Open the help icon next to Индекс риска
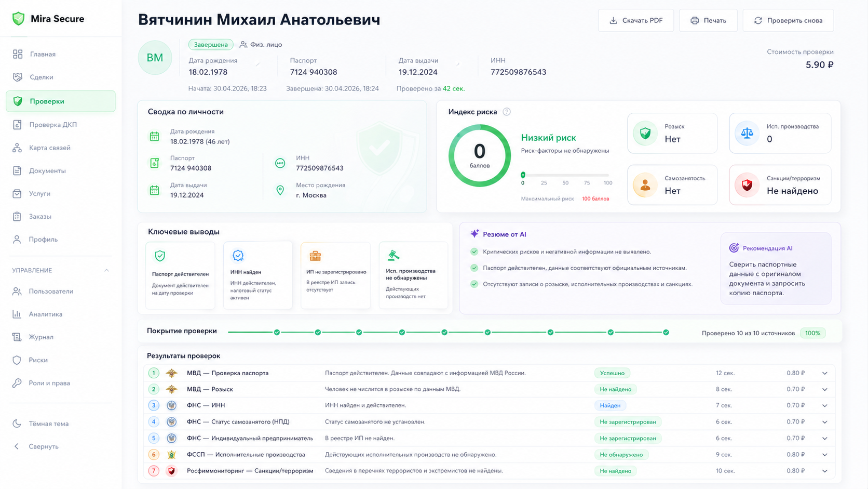868x489 pixels. pyautogui.click(x=507, y=112)
